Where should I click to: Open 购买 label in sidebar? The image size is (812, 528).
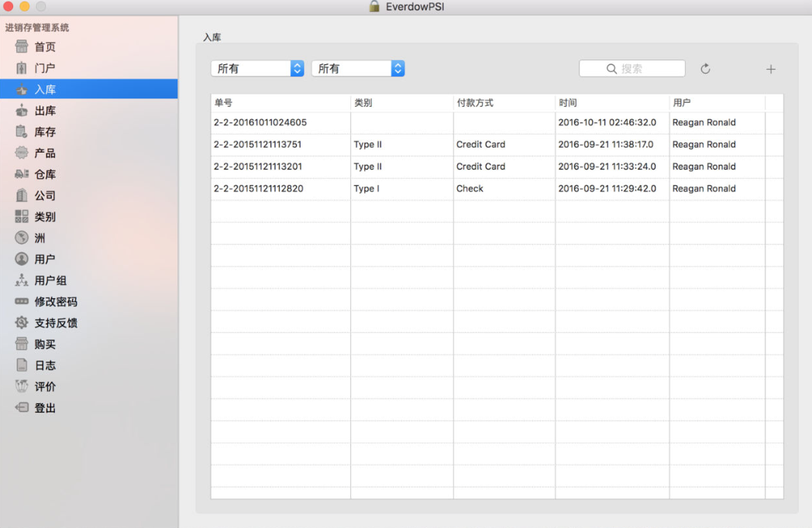pos(45,345)
